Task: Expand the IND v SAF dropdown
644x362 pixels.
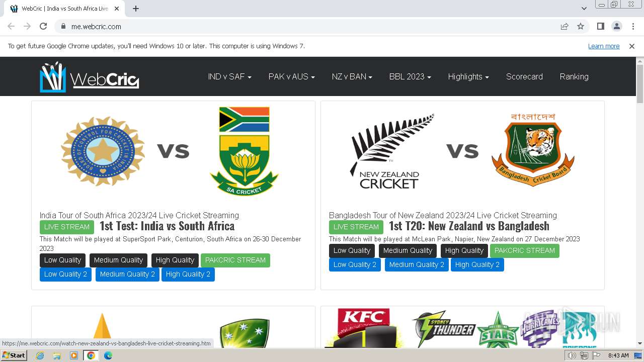Action: (x=229, y=76)
